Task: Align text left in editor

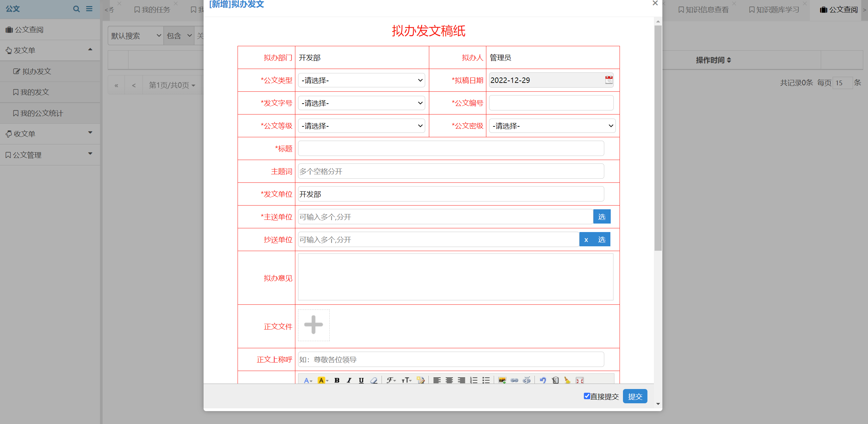Action: 437,380
